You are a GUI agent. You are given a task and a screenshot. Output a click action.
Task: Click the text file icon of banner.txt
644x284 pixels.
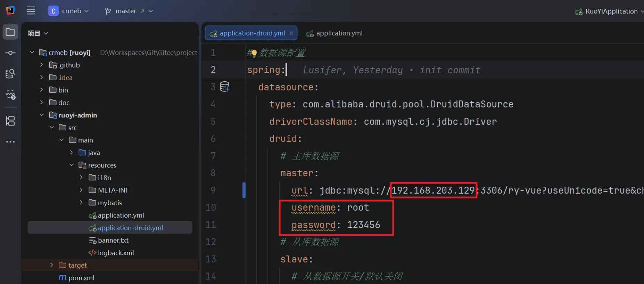[92, 240]
